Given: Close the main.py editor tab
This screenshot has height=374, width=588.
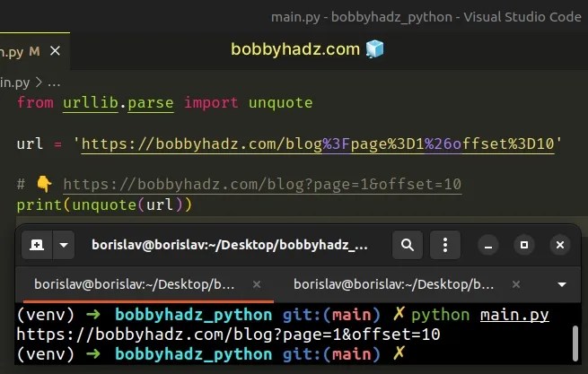Looking at the screenshot, I should [x=55, y=50].
